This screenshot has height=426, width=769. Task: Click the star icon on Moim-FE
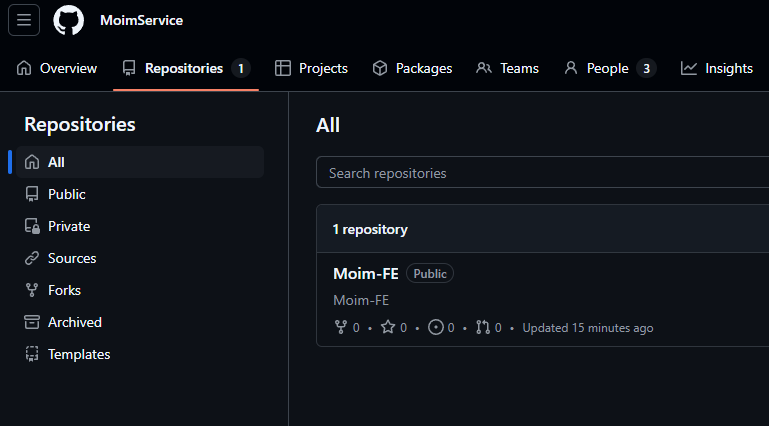(x=388, y=327)
